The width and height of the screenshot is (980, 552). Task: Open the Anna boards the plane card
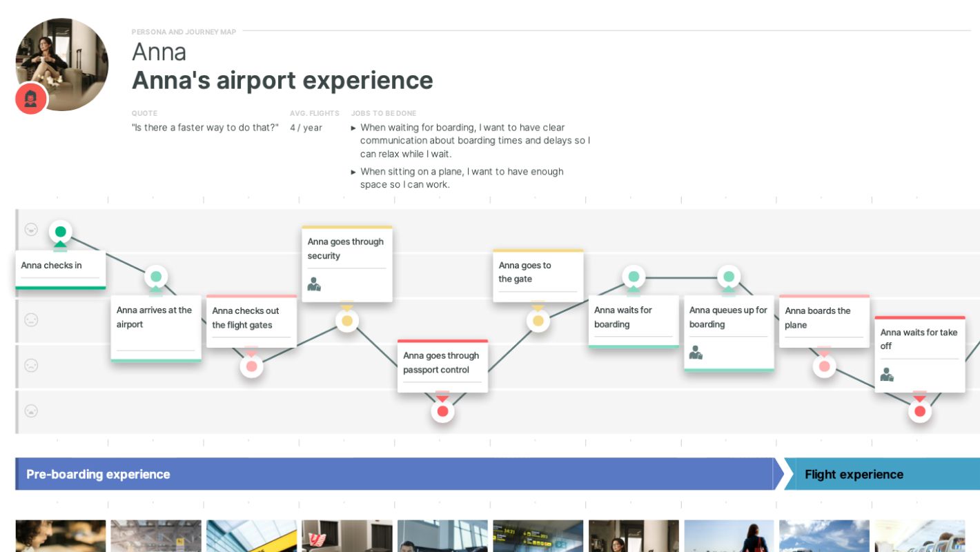[823, 322]
